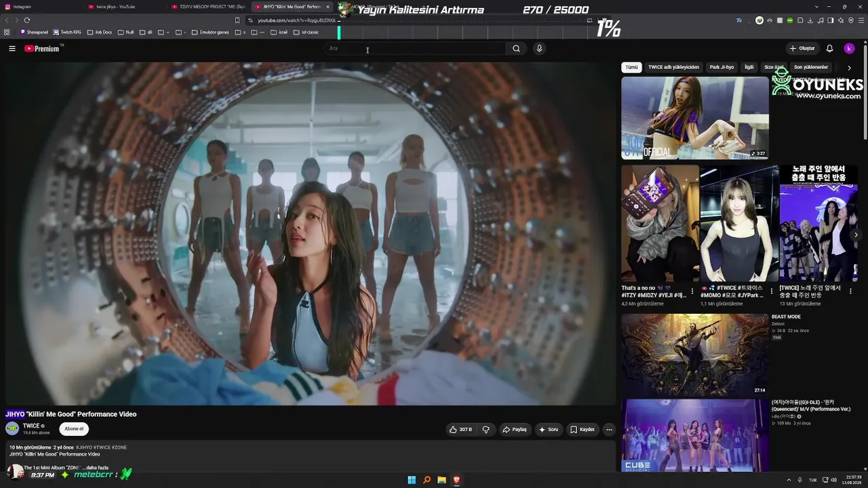Viewport: 868px width, 488px height.
Task: Go to YouTube Premium home logo
Action: coord(42,49)
